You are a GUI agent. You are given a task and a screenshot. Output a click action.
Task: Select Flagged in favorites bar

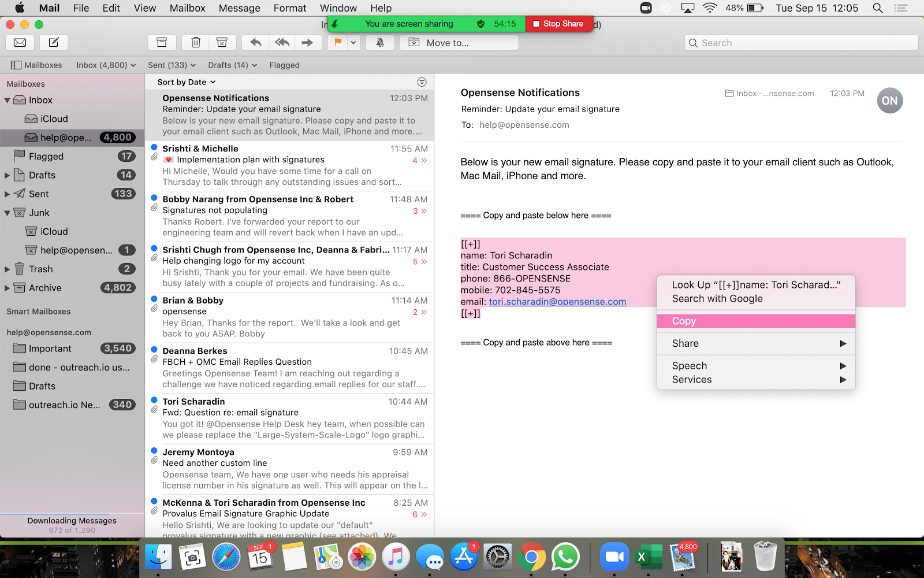[x=284, y=65]
